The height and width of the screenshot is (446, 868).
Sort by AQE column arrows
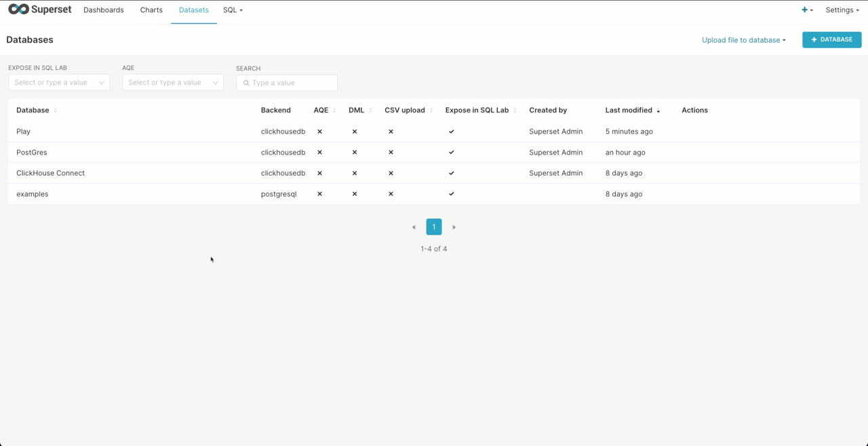pyautogui.click(x=334, y=110)
